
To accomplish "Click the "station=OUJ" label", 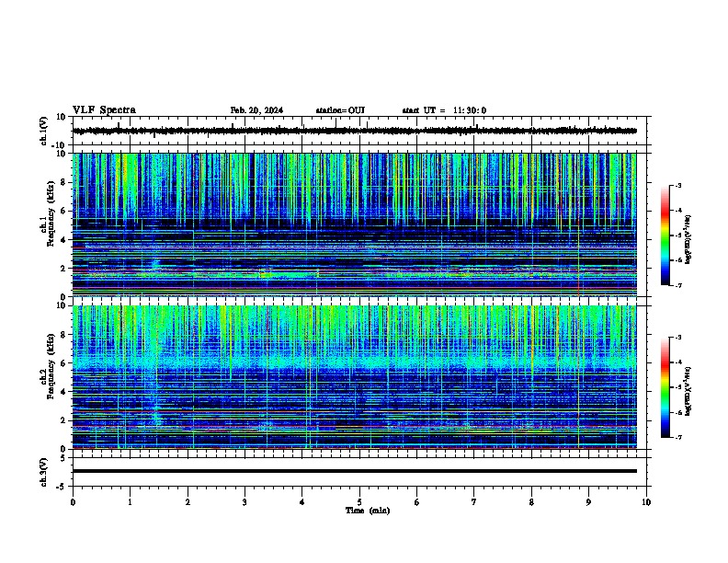I will click(340, 110).
